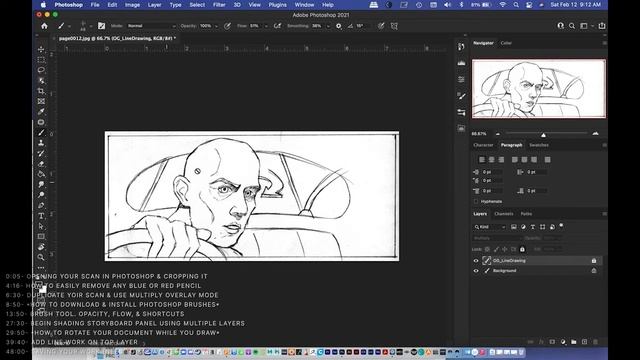Open the Layer menu

154,5
